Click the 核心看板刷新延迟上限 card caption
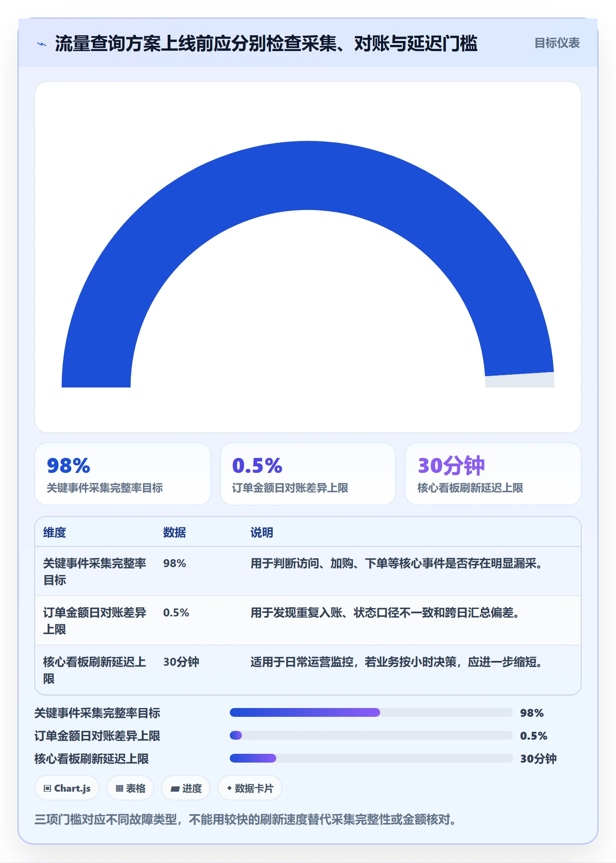Viewport: 616px width, 863px height. point(470,488)
